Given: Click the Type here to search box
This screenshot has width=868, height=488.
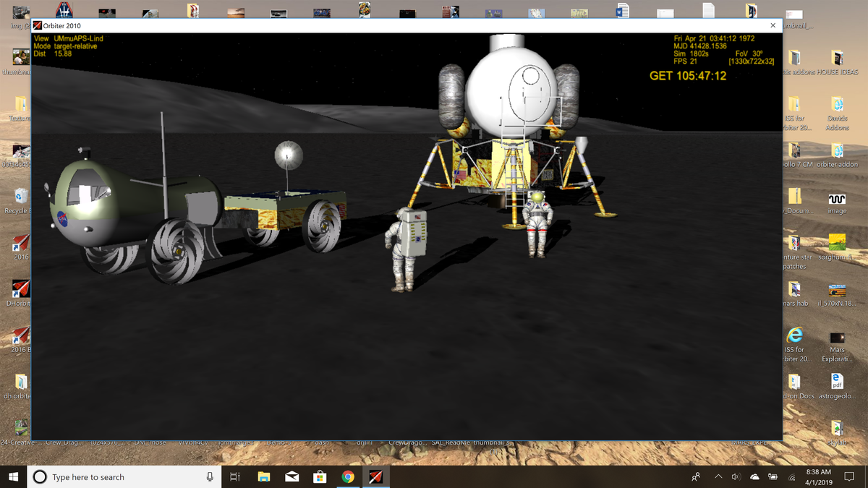Looking at the screenshot, I should [124, 476].
